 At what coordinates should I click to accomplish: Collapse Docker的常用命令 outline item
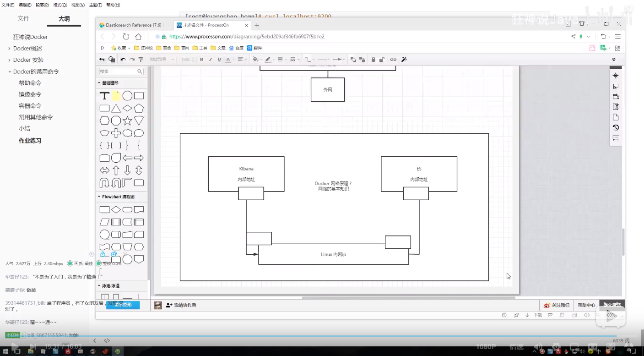coord(9,71)
